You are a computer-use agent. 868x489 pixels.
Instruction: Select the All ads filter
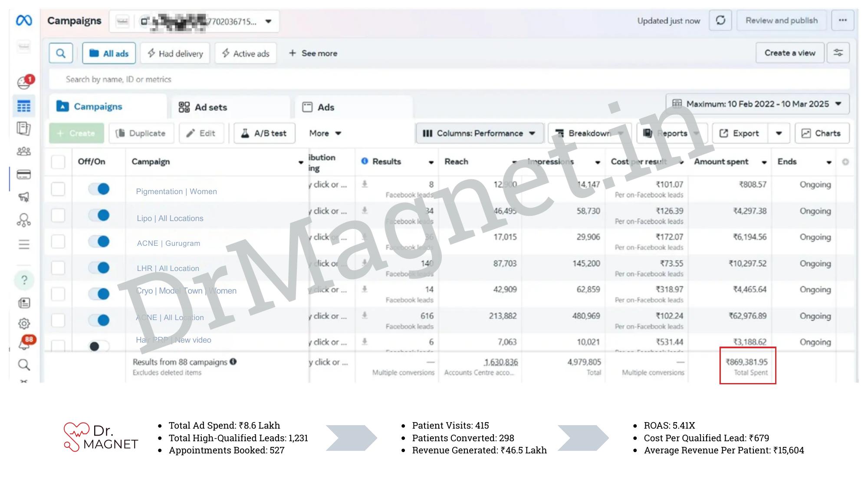tap(109, 53)
